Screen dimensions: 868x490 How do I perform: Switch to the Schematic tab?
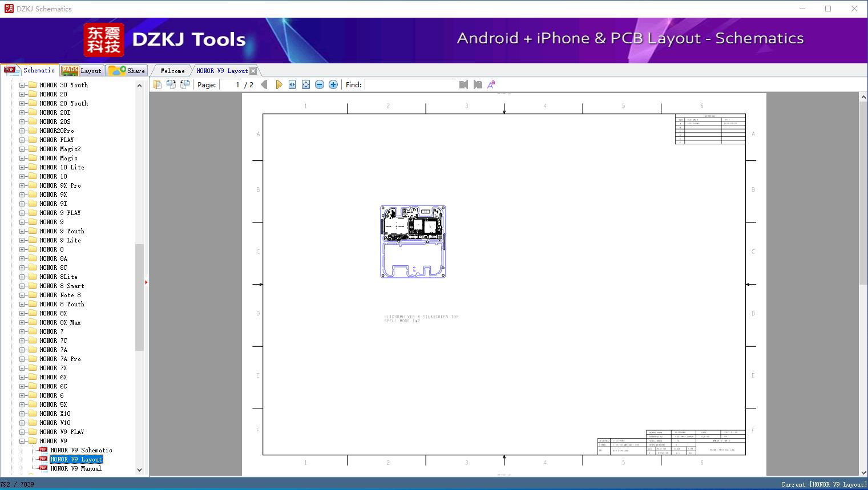tap(30, 70)
